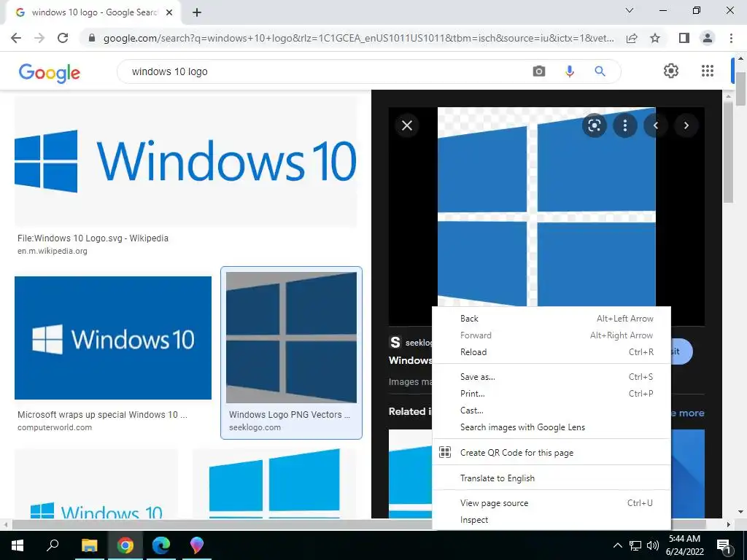The width and height of the screenshot is (747, 560).
Task: Close the image preview panel with X
Action: [x=407, y=125]
